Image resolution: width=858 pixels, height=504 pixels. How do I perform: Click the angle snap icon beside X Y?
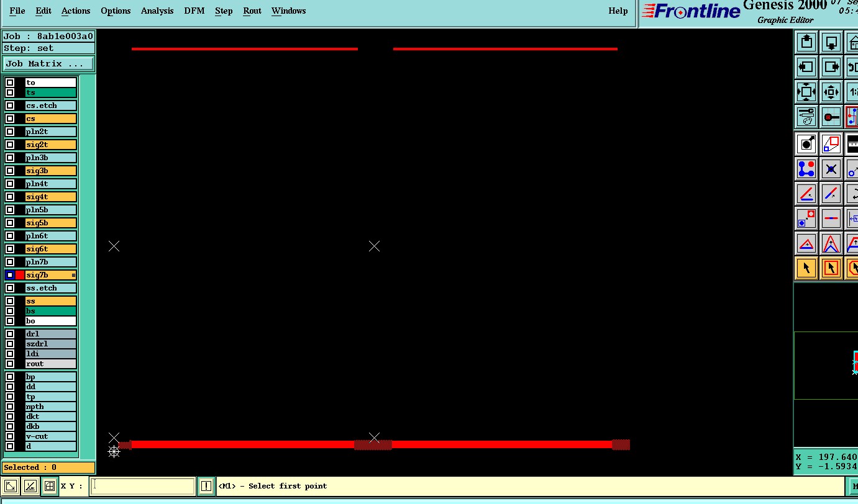tap(30, 486)
